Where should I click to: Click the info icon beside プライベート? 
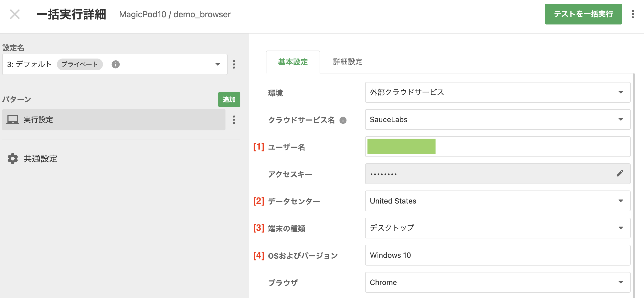pos(115,64)
